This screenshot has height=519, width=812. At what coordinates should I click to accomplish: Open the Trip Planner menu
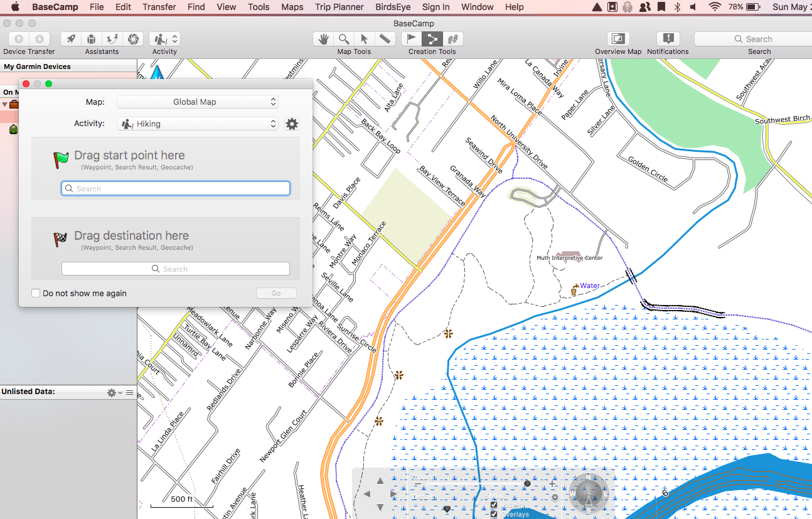[339, 7]
